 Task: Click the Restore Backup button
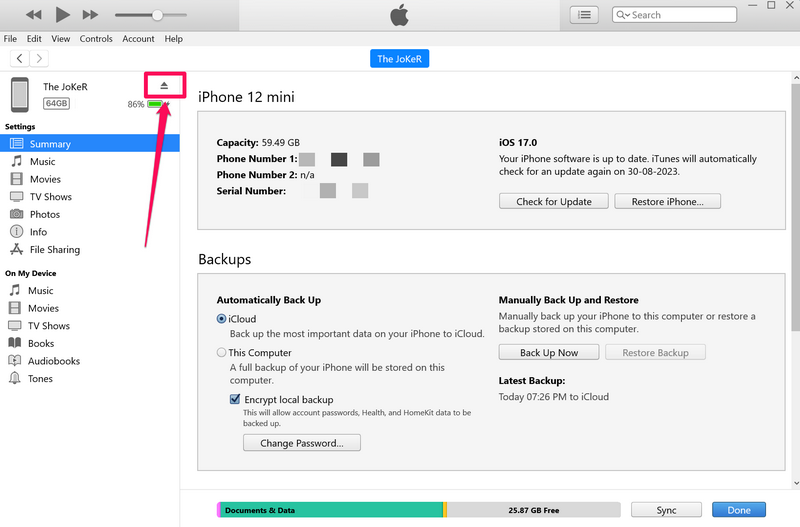[655, 353]
